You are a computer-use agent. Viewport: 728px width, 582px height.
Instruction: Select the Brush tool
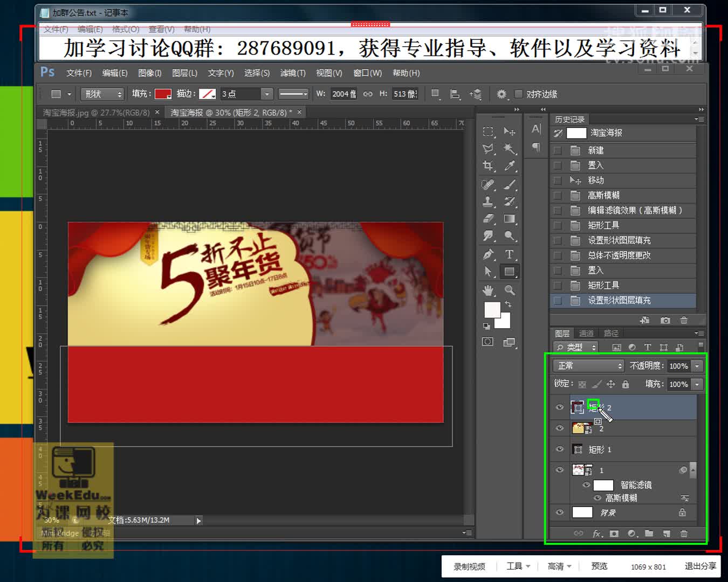pyautogui.click(x=509, y=185)
